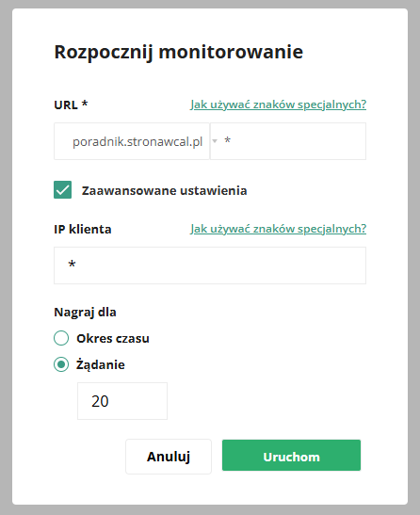The image size is (420, 515).
Task: Click the IP klienta field label
Action: (83, 229)
